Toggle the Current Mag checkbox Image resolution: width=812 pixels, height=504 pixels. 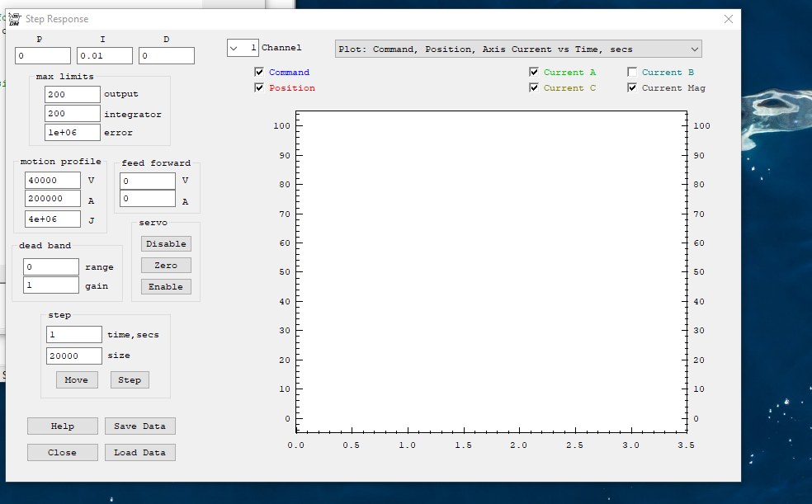[x=632, y=88]
